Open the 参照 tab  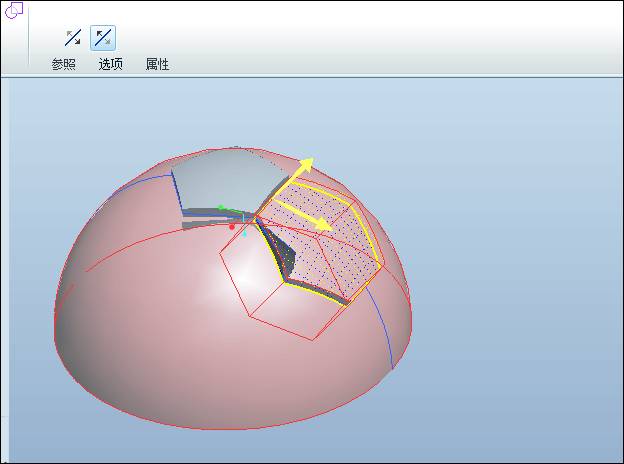(x=63, y=64)
